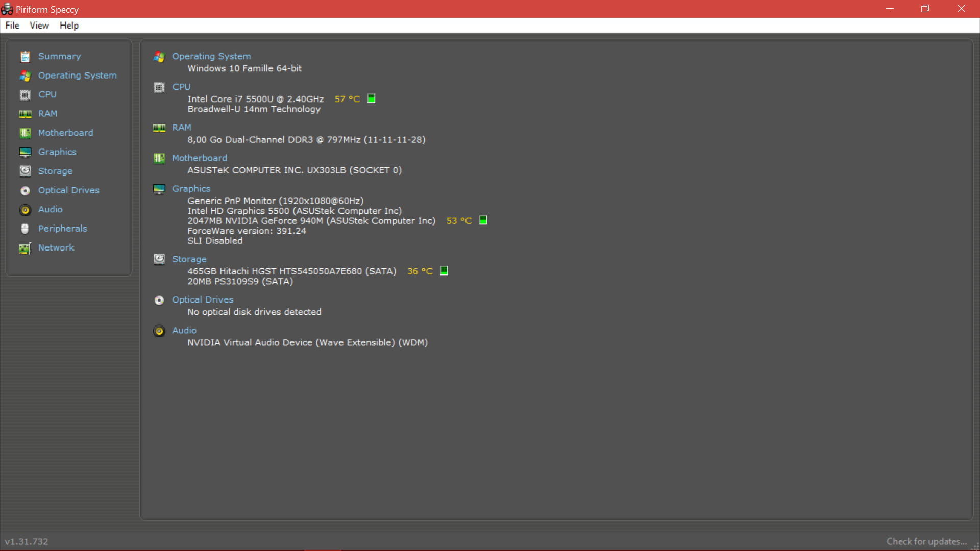Image resolution: width=980 pixels, height=551 pixels.
Task: Click the drive icon beside Storage heading
Action: 159,259
